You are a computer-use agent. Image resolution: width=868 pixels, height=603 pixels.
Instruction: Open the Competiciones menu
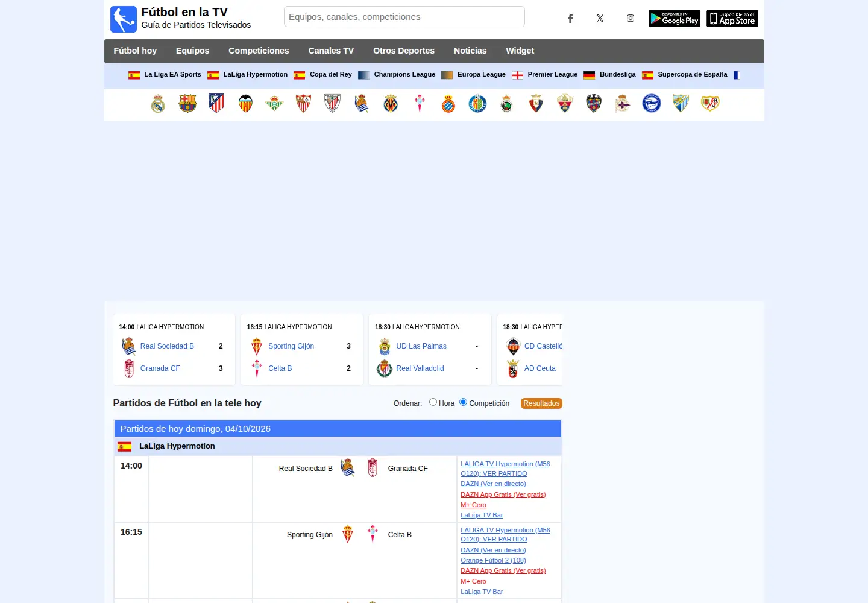coord(259,51)
